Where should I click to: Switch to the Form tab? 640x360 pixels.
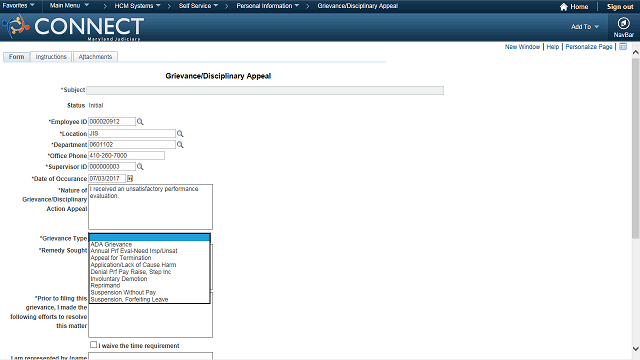[x=16, y=57]
